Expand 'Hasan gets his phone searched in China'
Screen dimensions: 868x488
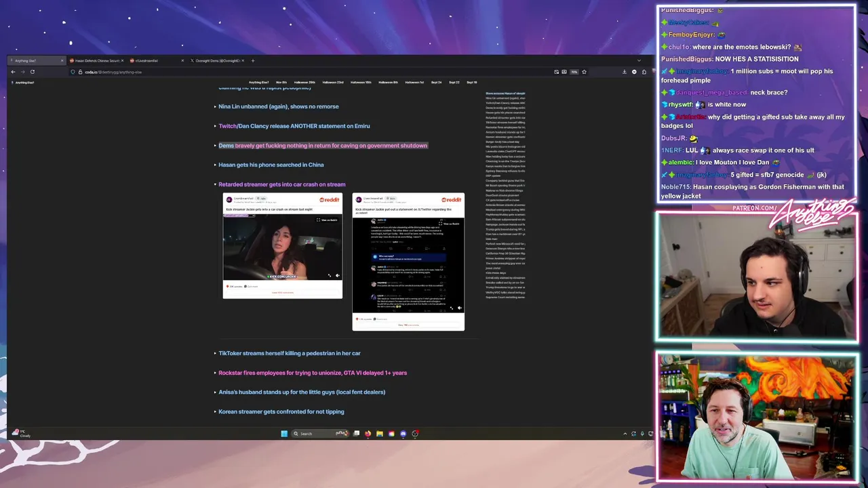(x=216, y=165)
